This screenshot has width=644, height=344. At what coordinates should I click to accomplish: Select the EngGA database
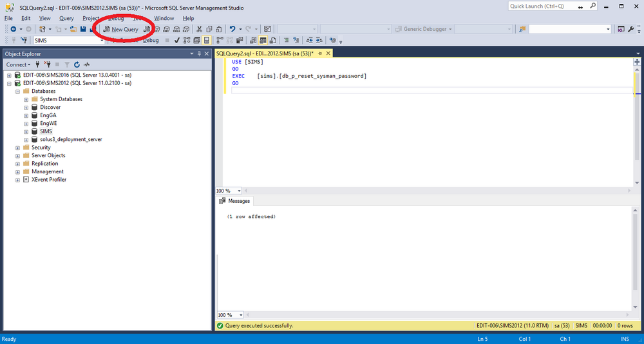tap(48, 115)
